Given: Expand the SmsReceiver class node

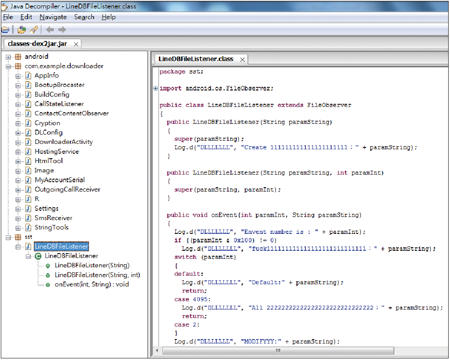Looking at the screenshot, I should (x=18, y=218).
